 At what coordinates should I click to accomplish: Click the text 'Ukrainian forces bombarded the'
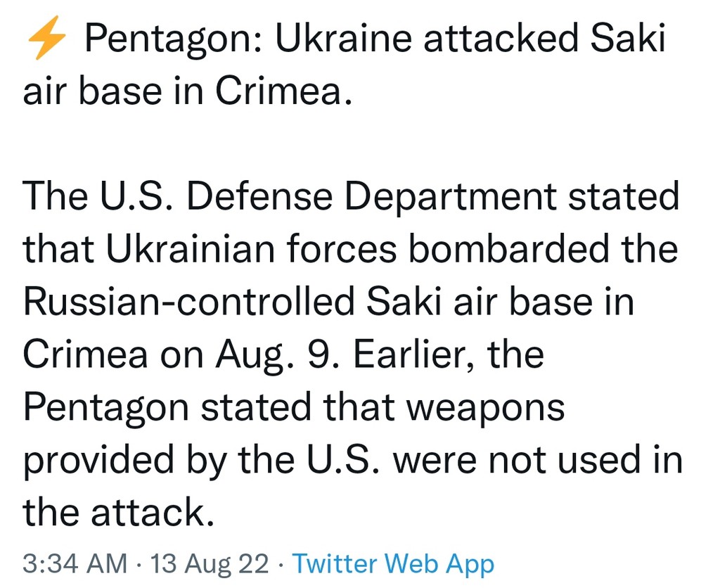point(392,248)
